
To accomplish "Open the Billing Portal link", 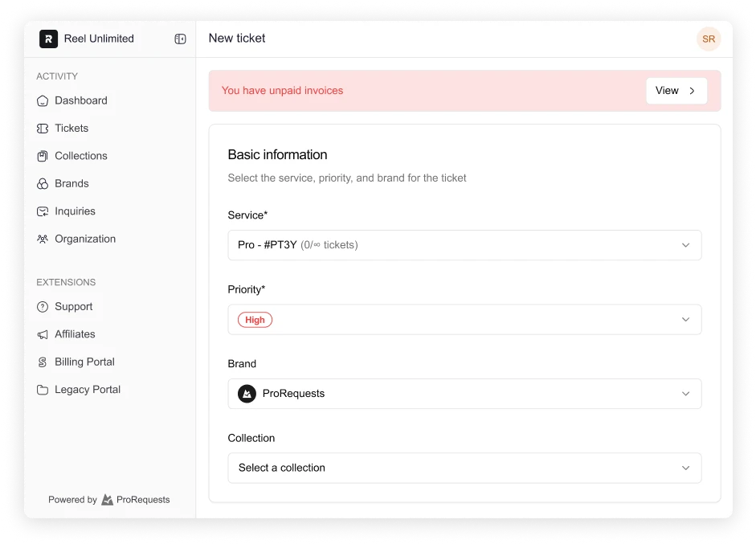I will (x=85, y=362).
